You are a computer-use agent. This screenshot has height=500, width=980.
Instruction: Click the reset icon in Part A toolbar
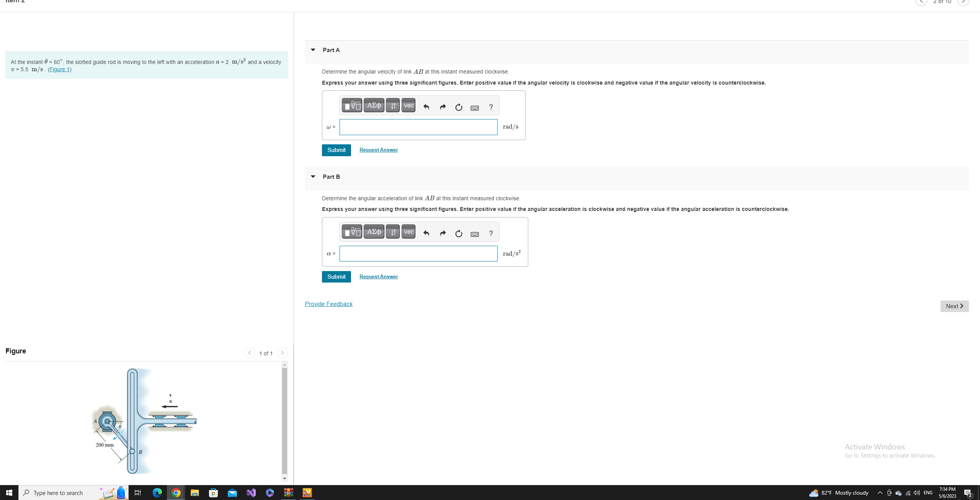coord(459,107)
